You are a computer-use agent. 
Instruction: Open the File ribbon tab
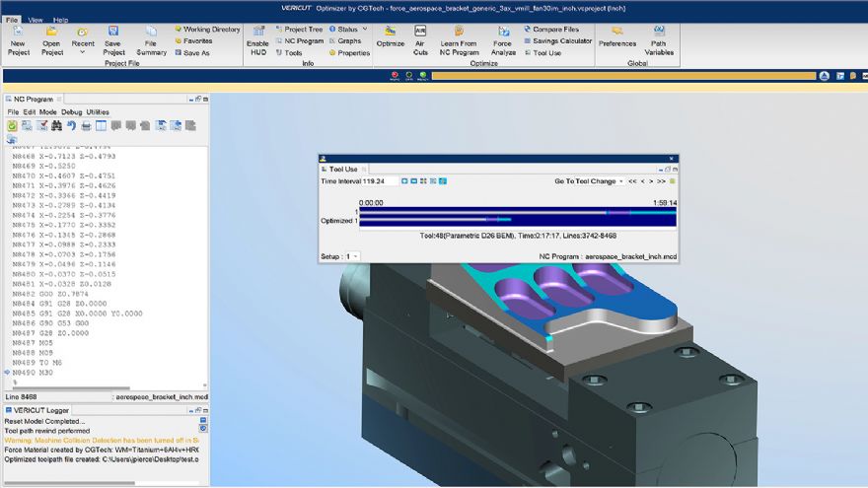12,20
